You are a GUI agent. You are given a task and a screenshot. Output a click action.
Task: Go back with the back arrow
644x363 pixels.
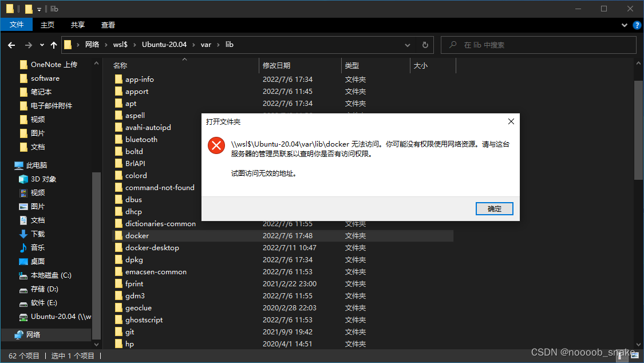tap(11, 45)
